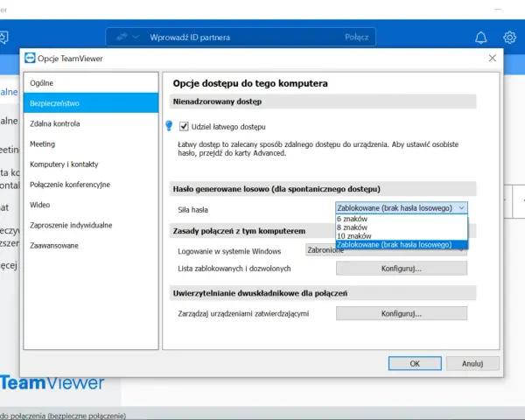This screenshot has height=420, width=525.
Task: Select the Bezpieczeństwo category
Action: (91, 103)
